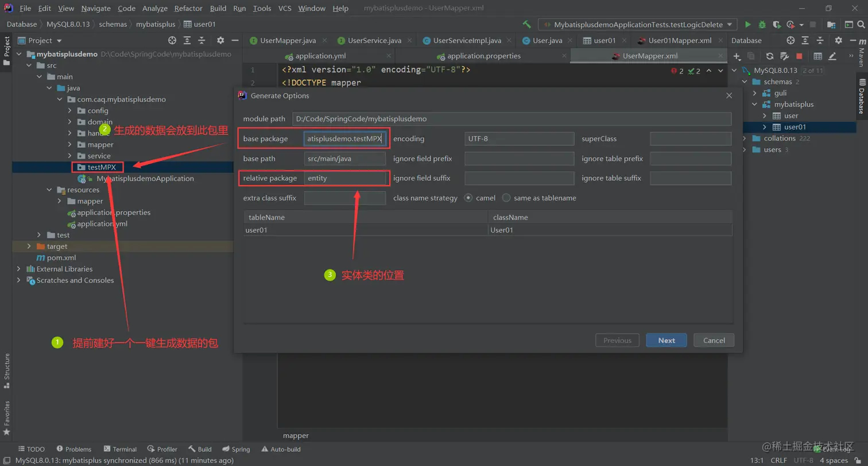The width and height of the screenshot is (868, 466).
Task: Collapse all in the Project panel header
Action: pyautogui.click(x=201, y=40)
